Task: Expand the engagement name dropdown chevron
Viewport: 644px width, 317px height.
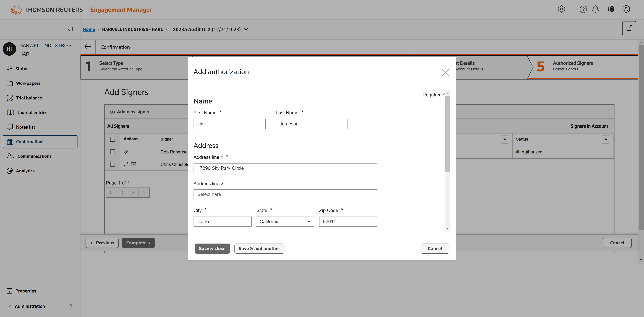Action: point(246,29)
